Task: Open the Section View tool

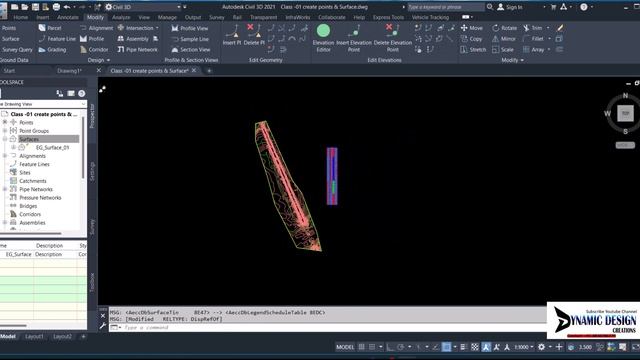Action: click(191, 49)
